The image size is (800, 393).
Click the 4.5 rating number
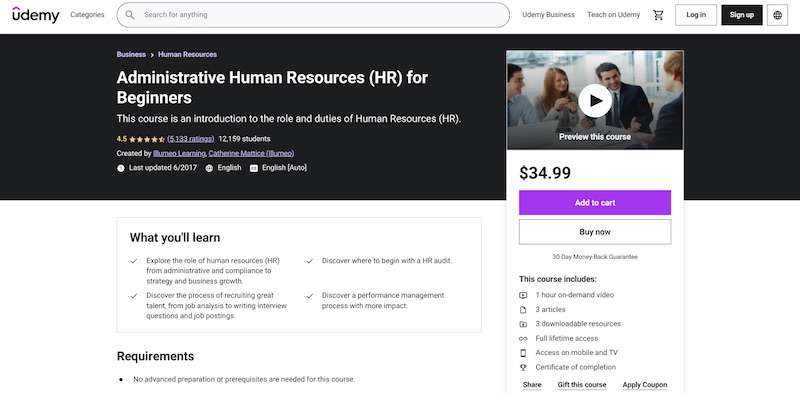(121, 139)
